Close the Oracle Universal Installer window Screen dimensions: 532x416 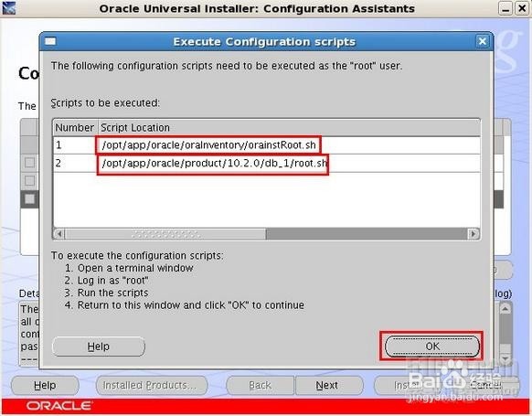(522, 8)
